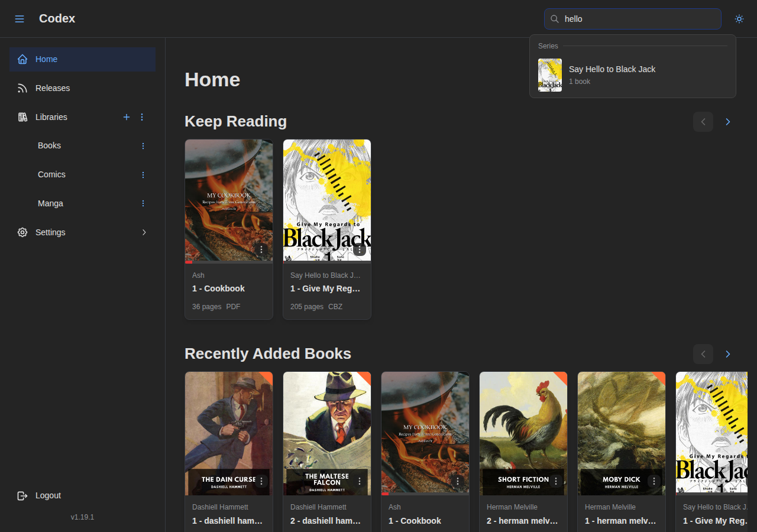Switch the light/dark theme
The width and height of the screenshot is (757, 532).
739,19
